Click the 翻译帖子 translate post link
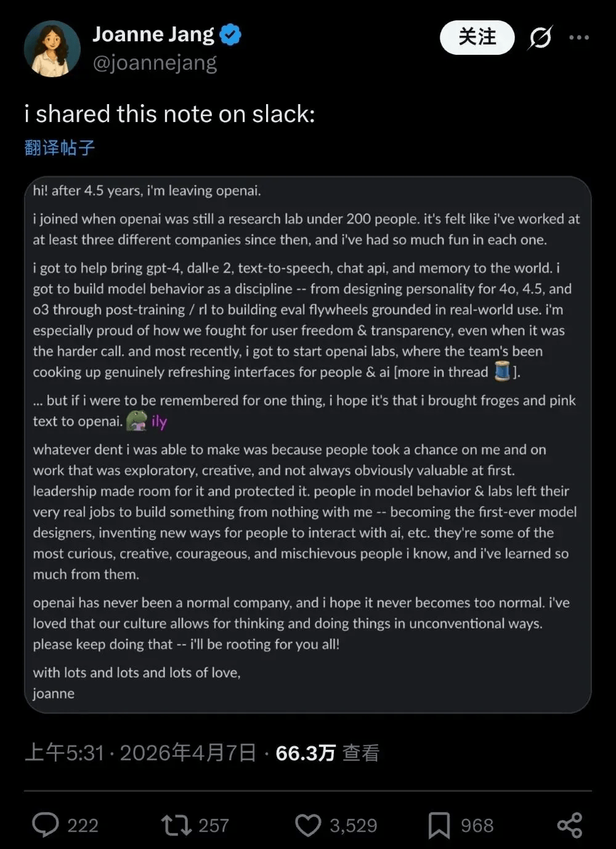Viewport: 616px width, 849px height. (60, 148)
